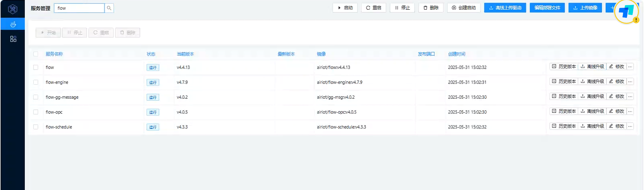Viewport: 644px width, 190px height.
Task: Check the flow-schedule row checkbox
Action: coord(36,127)
